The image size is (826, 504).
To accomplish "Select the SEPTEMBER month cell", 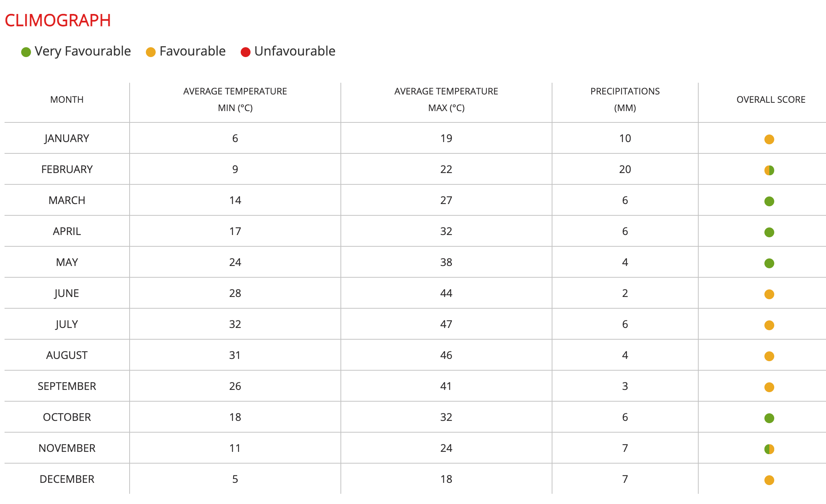I will tap(67, 386).
